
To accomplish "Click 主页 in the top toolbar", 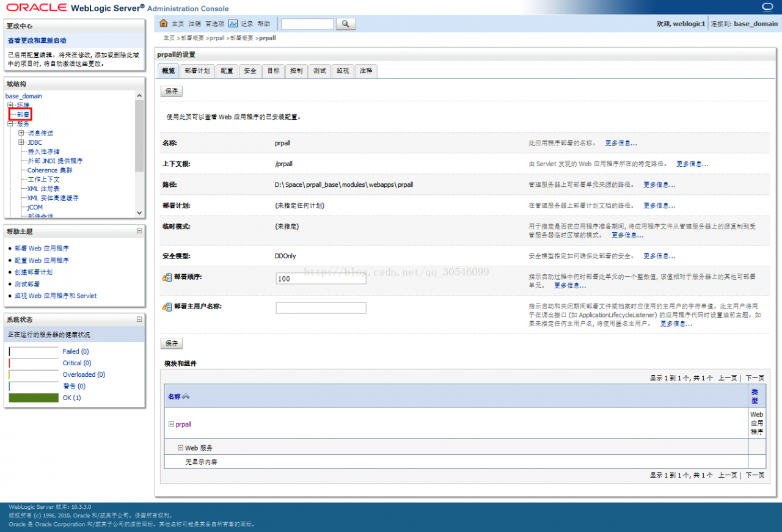I will 178,24.
